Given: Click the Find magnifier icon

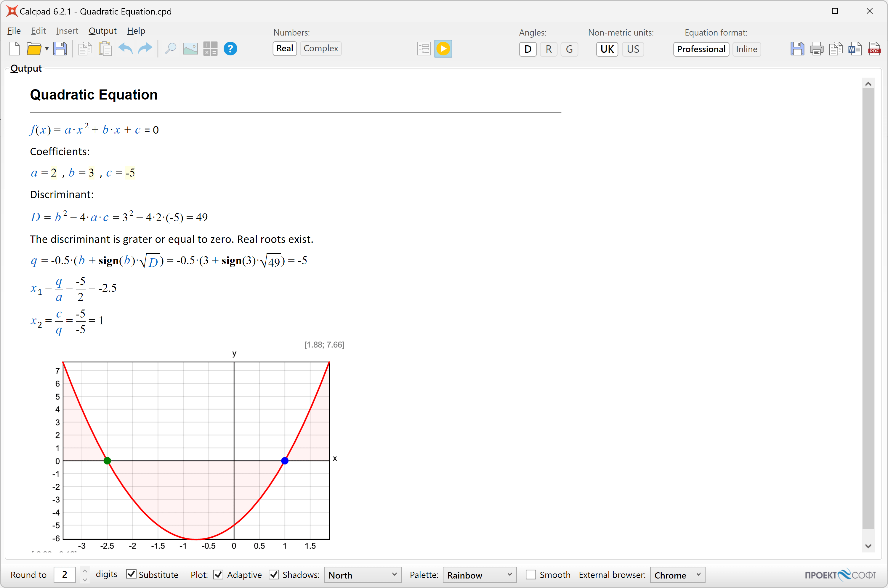Looking at the screenshot, I should 170,49.
